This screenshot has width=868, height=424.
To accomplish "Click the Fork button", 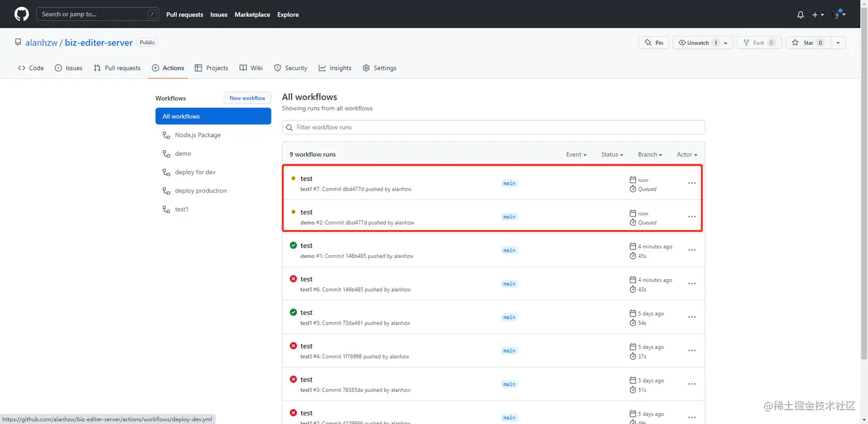I will [759, 43].
